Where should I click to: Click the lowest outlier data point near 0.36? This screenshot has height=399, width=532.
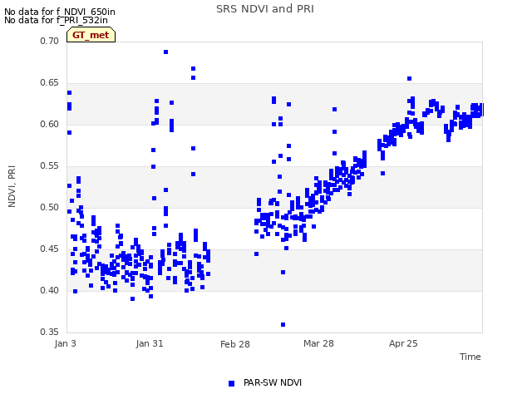coord(283,325)
